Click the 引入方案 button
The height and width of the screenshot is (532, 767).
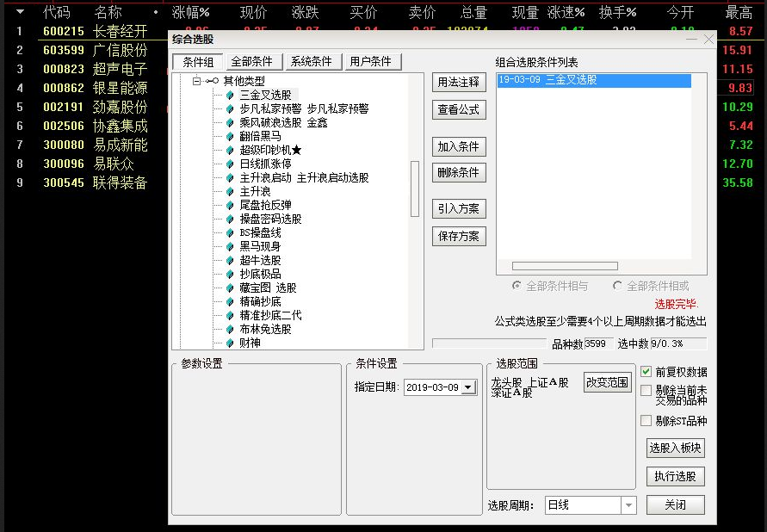[x=459, y=209]
